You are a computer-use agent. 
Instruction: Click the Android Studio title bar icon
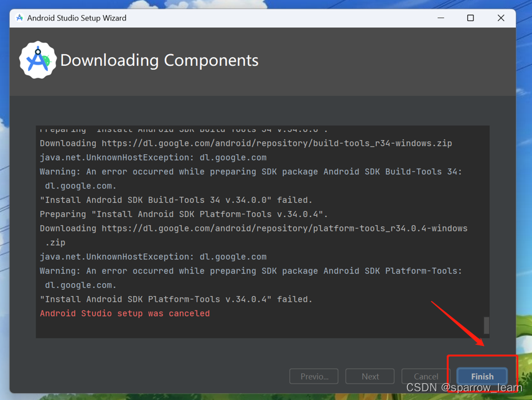coord(20,17)
